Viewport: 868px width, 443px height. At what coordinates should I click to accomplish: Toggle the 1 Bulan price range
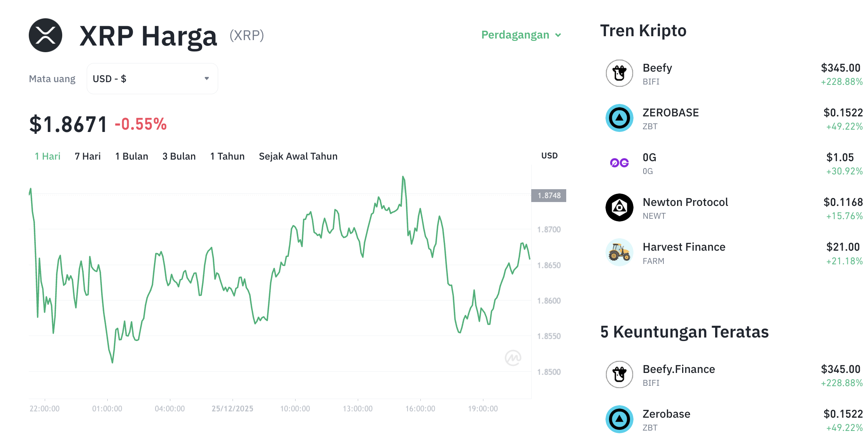pyautogui.click(x=131, y=156)
